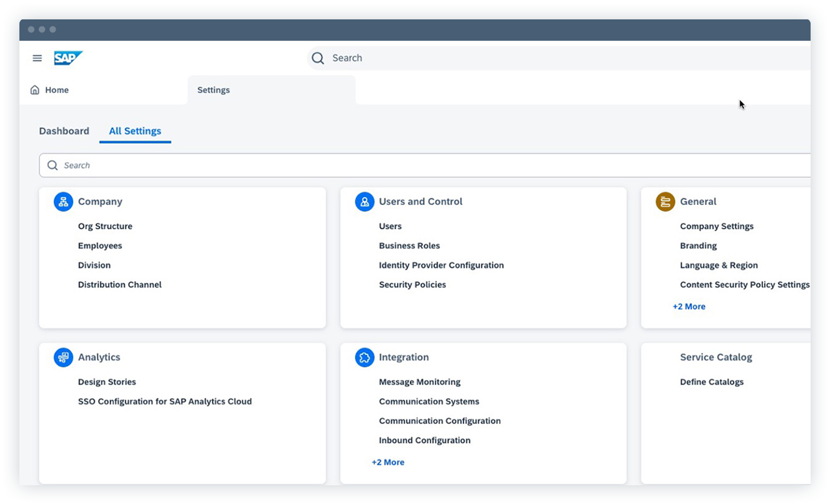This screenshot has height=504, width=830.
Task: Expand the General card with +2 More
Action: [x=689, y=306]
